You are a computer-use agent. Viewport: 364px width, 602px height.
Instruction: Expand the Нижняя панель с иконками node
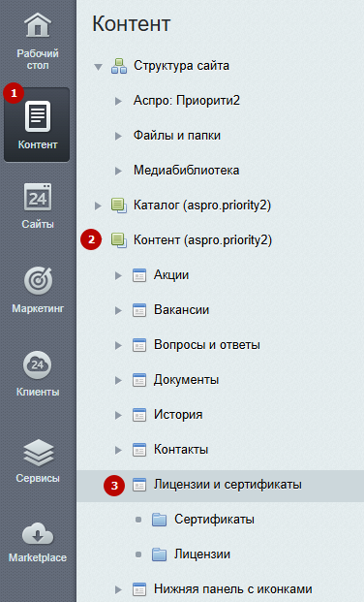tap(118, 589)
